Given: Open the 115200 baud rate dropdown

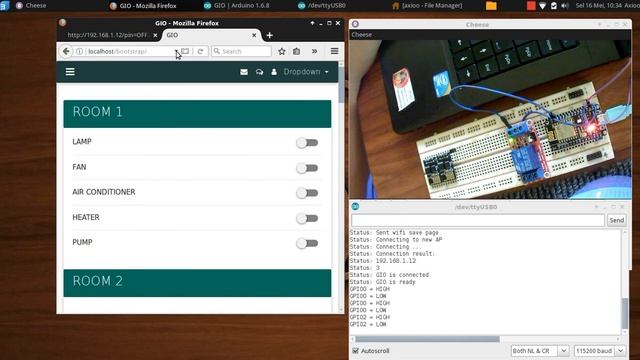Looking at the screenshot, I should (599, 351).
